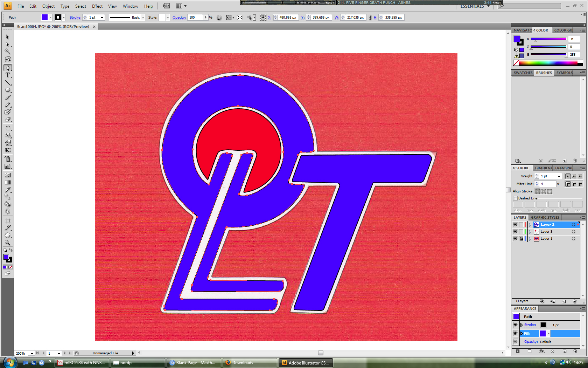The image size is (588, 368).
Task: Pick the Eyedropper tool
Action: point(7,190)
